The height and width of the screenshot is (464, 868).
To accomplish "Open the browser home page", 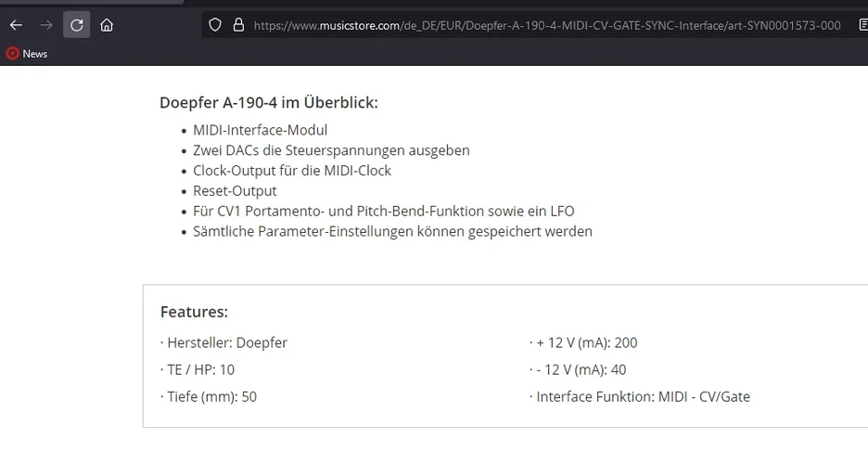I will coord(108,25).
